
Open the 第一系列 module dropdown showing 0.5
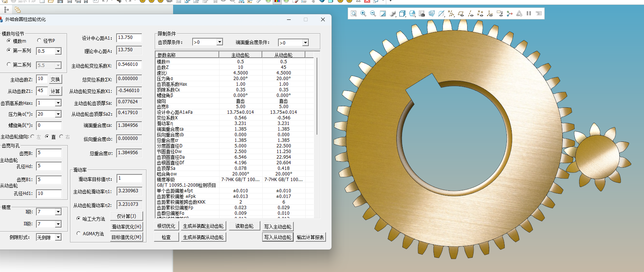point(58,51)
